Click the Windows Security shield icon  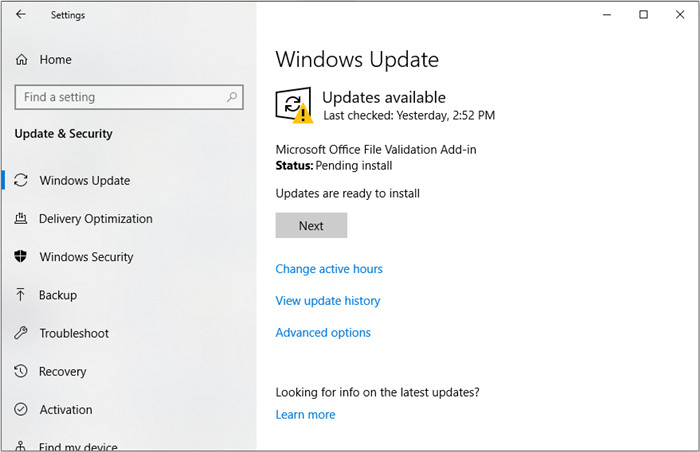21,256
